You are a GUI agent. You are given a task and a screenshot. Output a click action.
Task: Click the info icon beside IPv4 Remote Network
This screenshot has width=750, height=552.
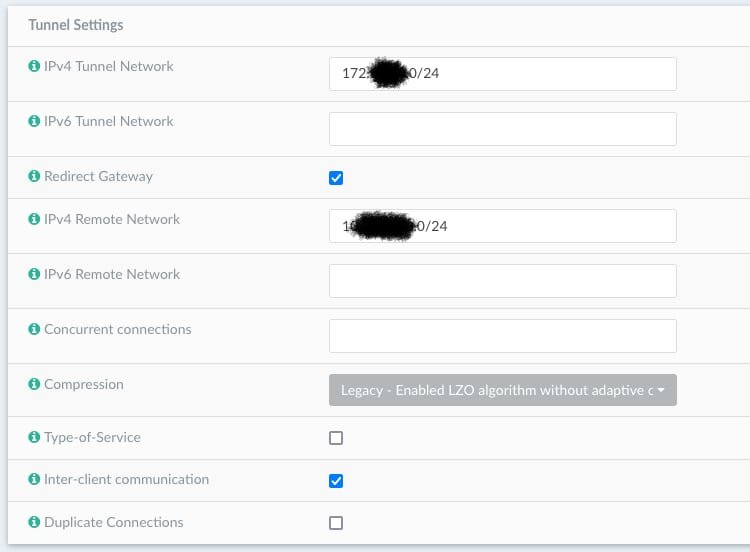[x=35, y=220]
